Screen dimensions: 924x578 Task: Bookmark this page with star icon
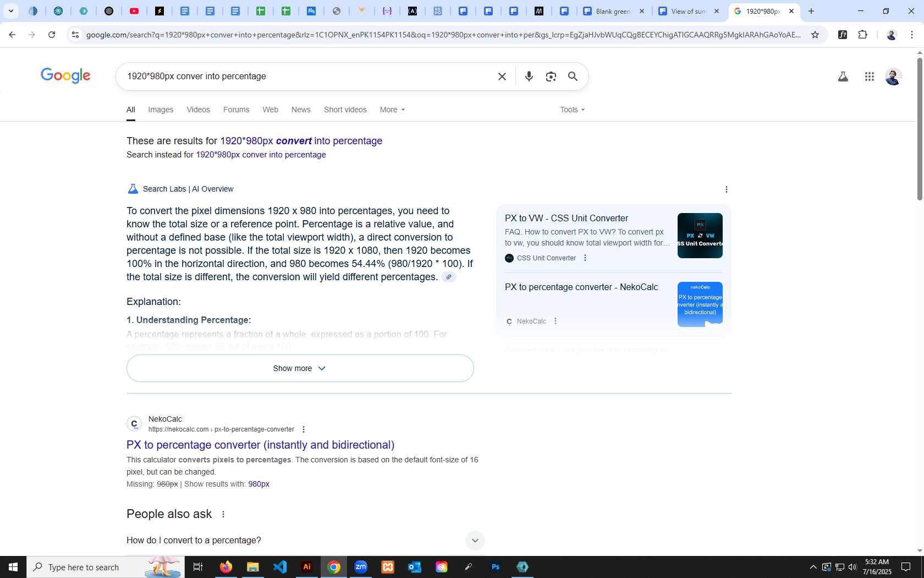[815, 35]
